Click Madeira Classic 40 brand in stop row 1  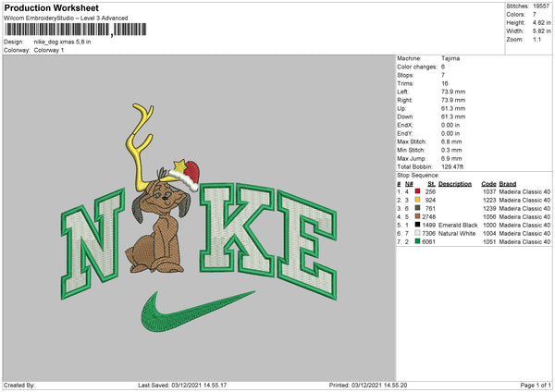[524, 191]
